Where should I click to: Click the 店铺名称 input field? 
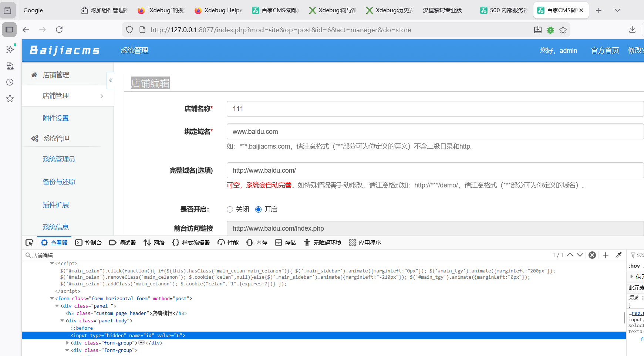(x=435, y=109)
